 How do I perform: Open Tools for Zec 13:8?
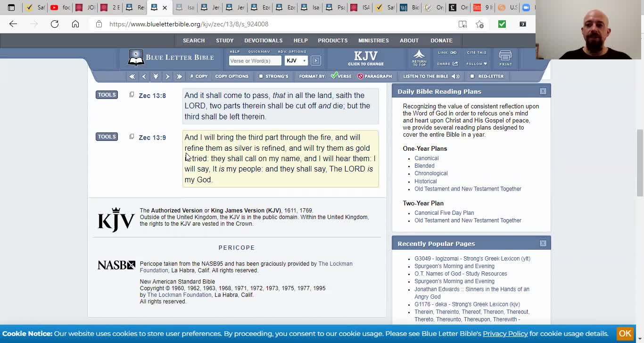(107, 95)
